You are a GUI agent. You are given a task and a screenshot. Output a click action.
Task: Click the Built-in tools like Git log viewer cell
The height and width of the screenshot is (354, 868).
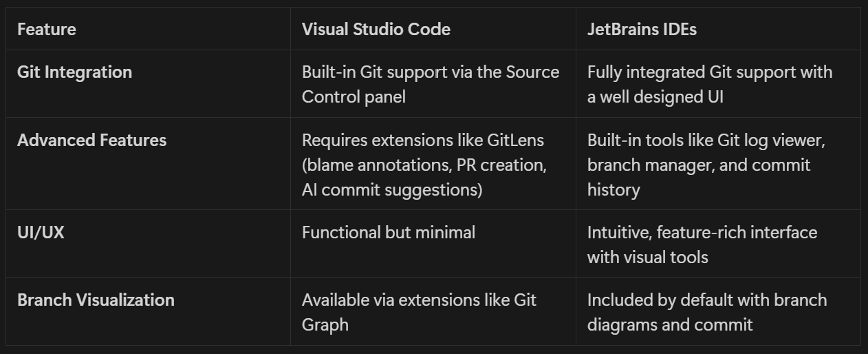718,164
